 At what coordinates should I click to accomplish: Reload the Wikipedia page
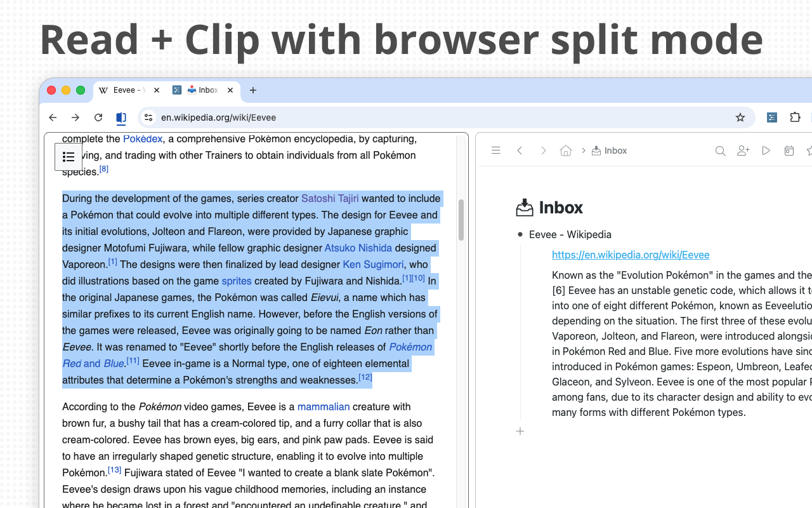[x=98, y=117]
